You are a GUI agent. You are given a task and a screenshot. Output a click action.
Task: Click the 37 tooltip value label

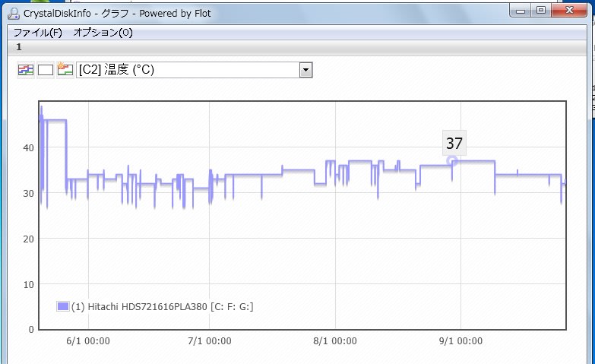point(454,143)
